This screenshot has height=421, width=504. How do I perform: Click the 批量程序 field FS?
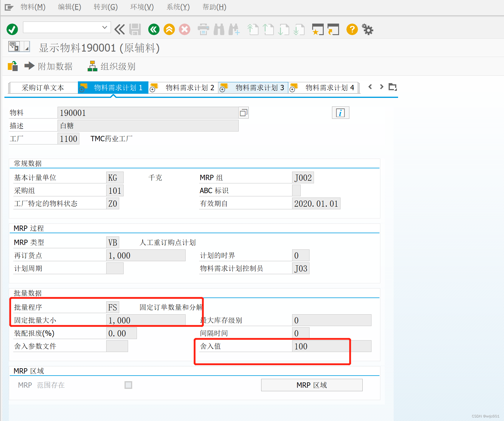pyautogui.click(x=113, y=307)
